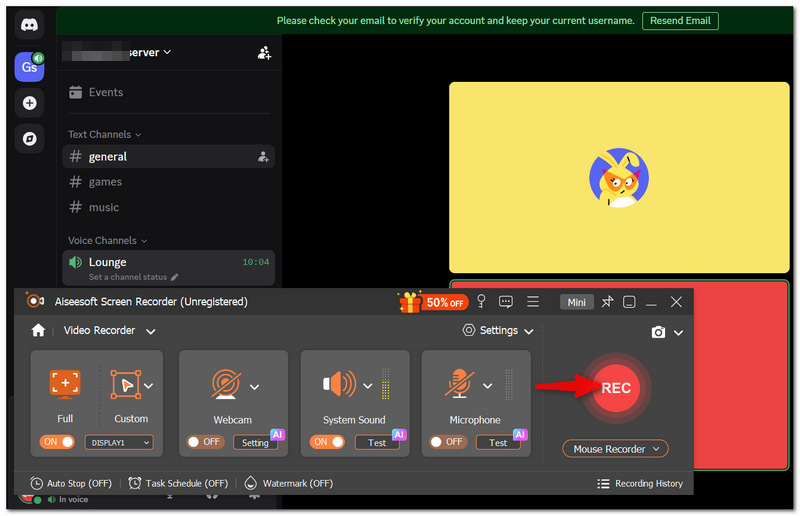Turn off the display recording toggle
Viewport: 800px width, 516px height.
pyautogui.click(x=57, y=442)
